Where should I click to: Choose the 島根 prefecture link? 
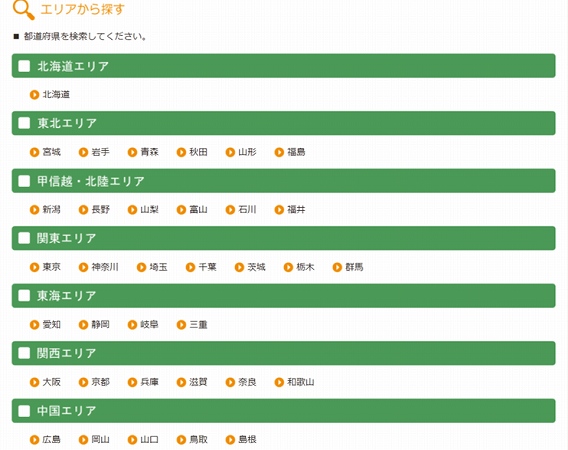247,440
